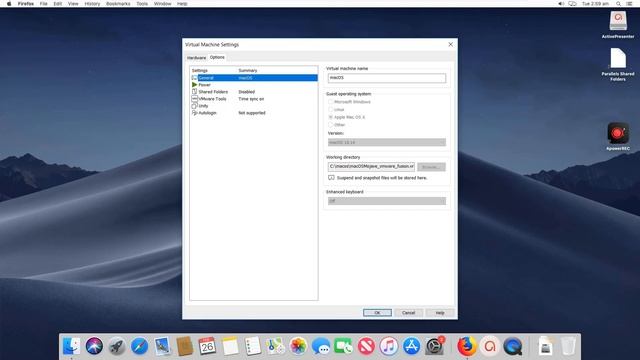640x360 pixels.
Task: Select the Linux radio button
Action: click(331, 109)
